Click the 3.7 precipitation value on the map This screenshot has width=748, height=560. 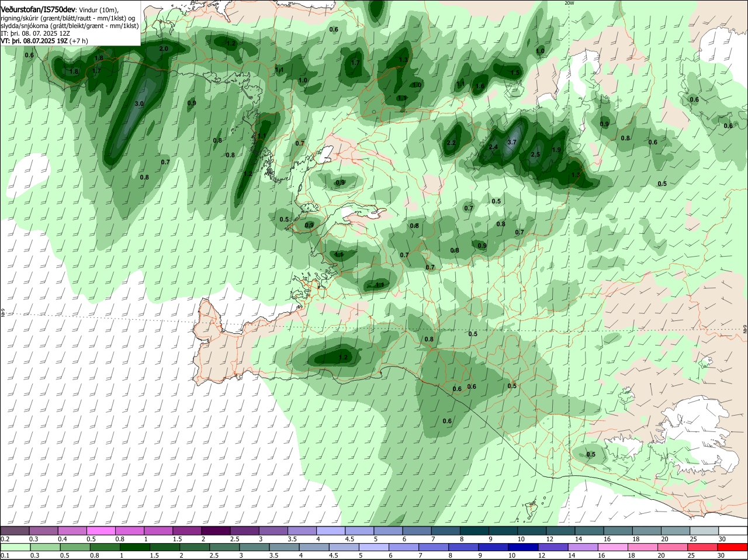coord(512,142)
